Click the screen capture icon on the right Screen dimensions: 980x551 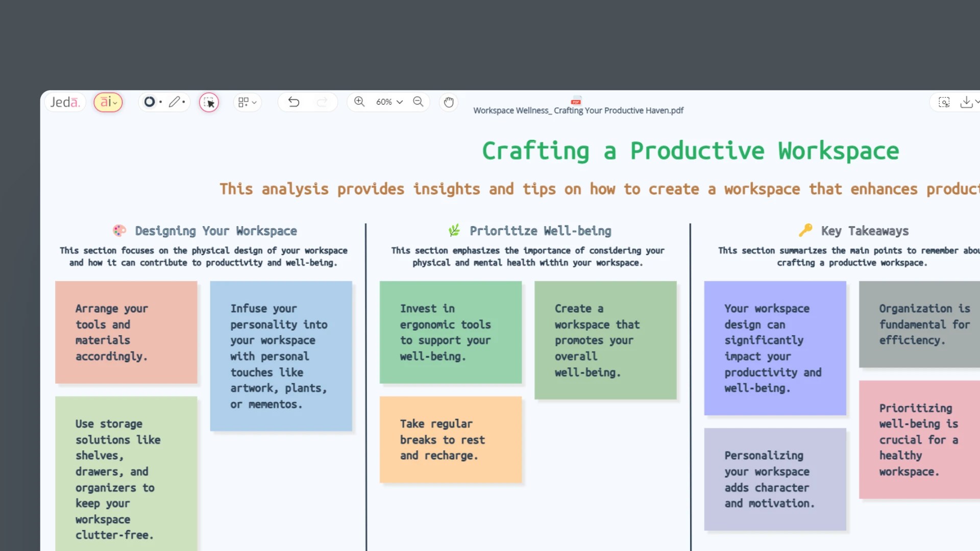944,102
